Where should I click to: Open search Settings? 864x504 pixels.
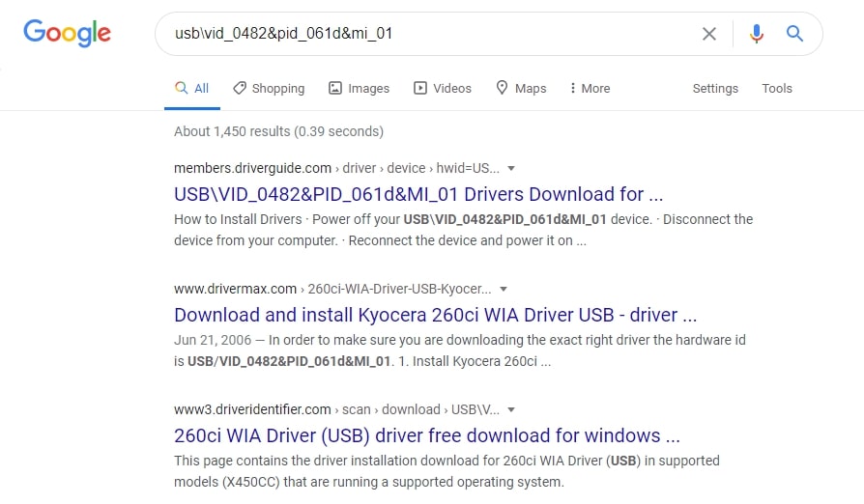point(715,88)
